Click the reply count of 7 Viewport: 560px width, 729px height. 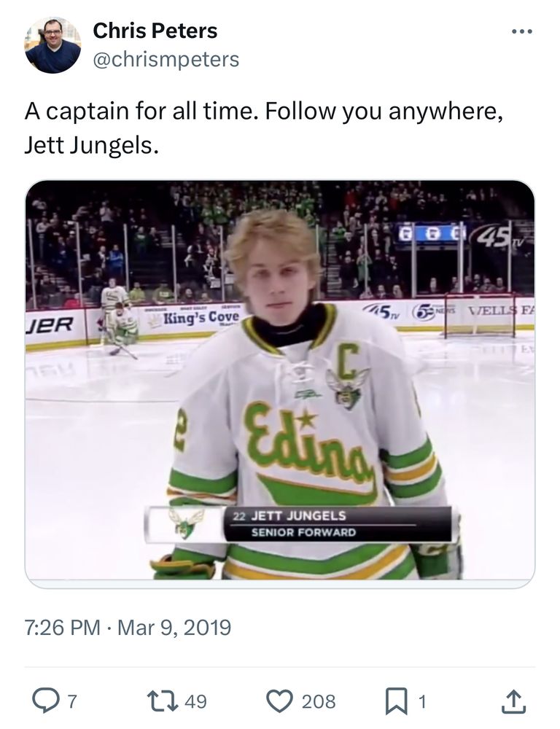click(71, 701)
